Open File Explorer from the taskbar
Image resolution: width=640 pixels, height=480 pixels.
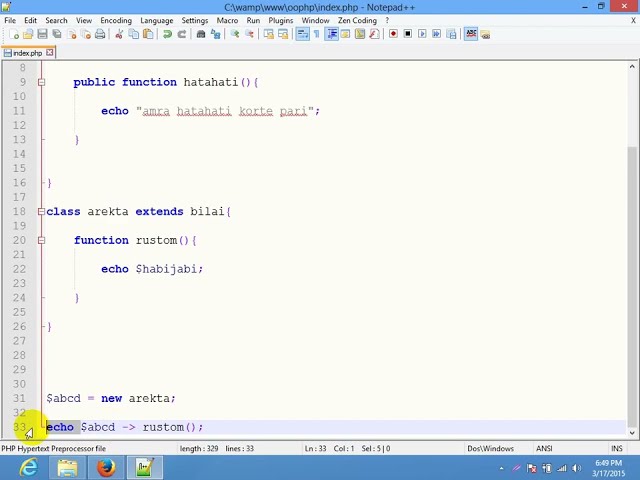click(67, 467)
